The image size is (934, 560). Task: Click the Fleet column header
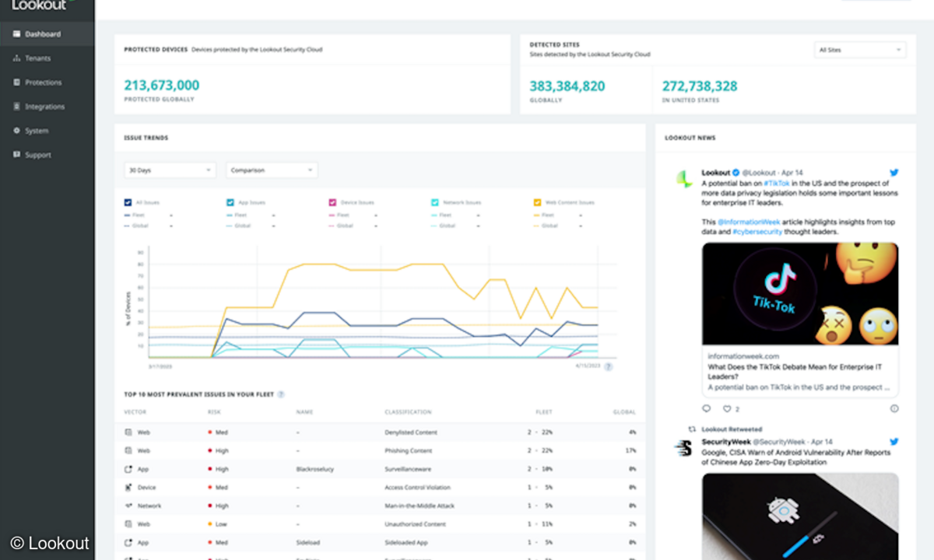(544, 412)
